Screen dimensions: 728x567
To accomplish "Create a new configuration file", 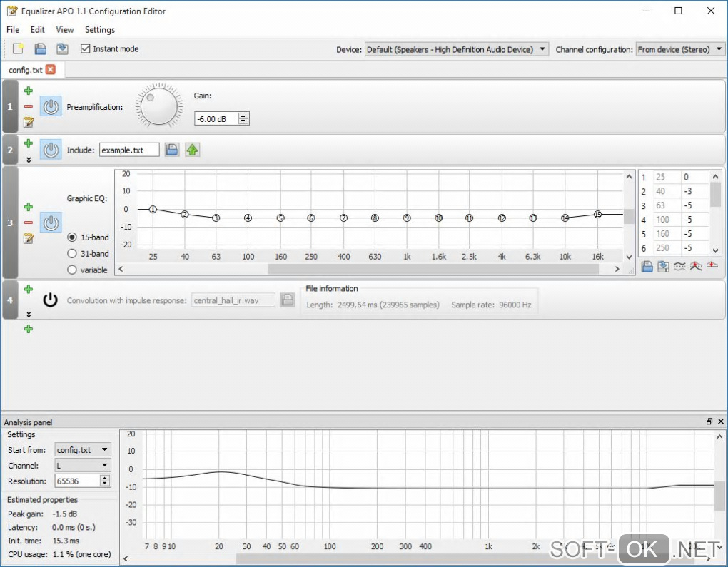I will (x=18, y=48).
